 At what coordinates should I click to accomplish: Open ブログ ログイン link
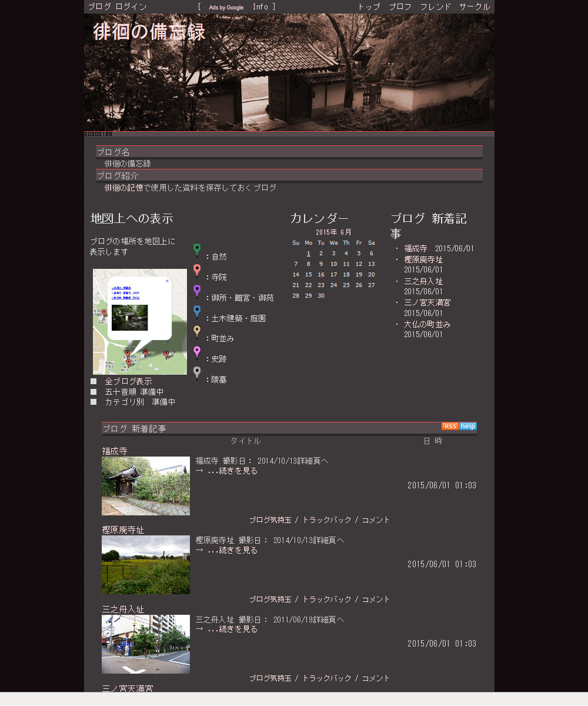[117, 7]
